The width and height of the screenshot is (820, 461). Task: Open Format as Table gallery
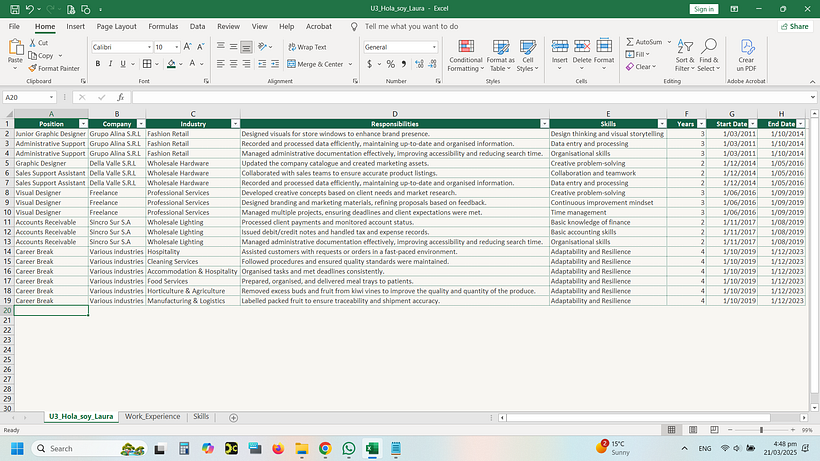click(x=500, y=47)
